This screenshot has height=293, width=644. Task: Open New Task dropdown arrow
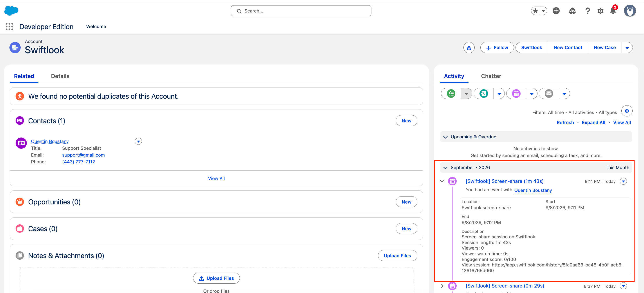click(467, 94)
